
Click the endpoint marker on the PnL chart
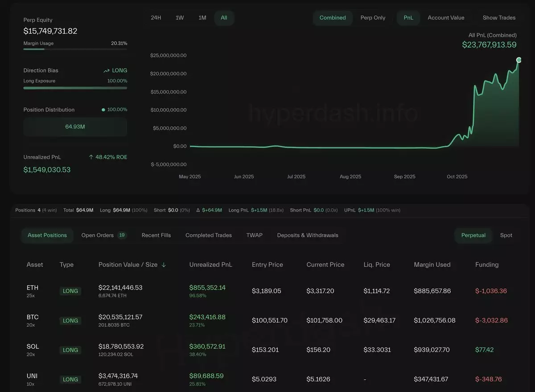pyautogui.click(x=519, y=60)
